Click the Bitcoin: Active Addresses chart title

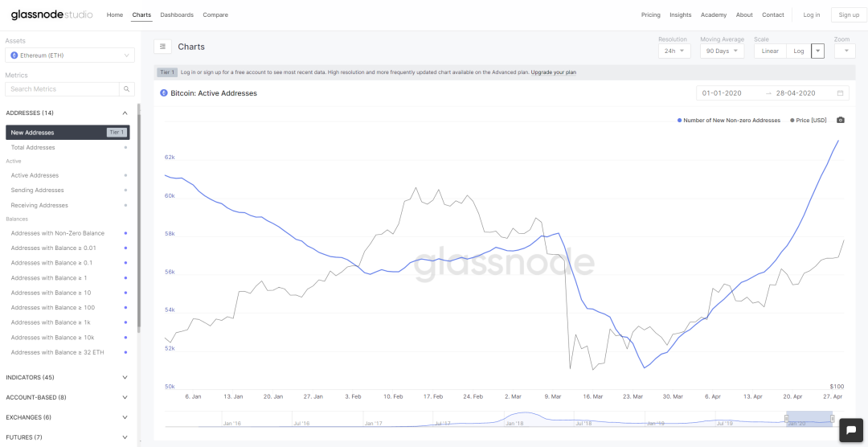[x=214, y=93]
